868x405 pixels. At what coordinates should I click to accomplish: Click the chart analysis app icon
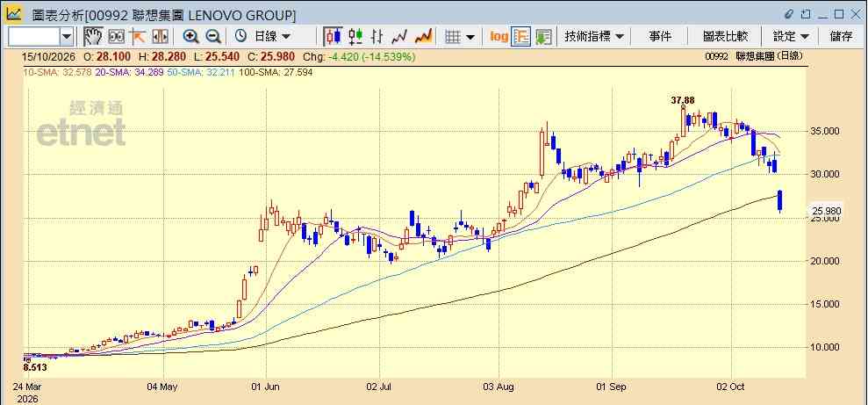[x=14, y=14]
